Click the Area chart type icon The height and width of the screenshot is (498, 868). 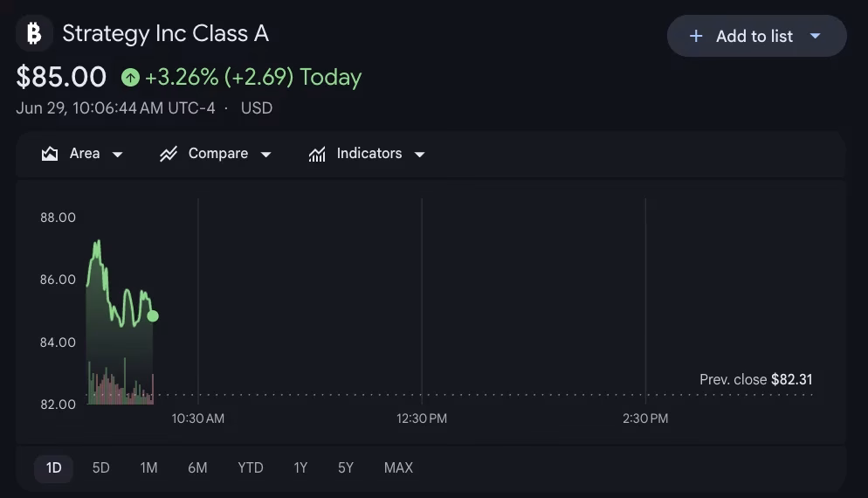(50, 154)
